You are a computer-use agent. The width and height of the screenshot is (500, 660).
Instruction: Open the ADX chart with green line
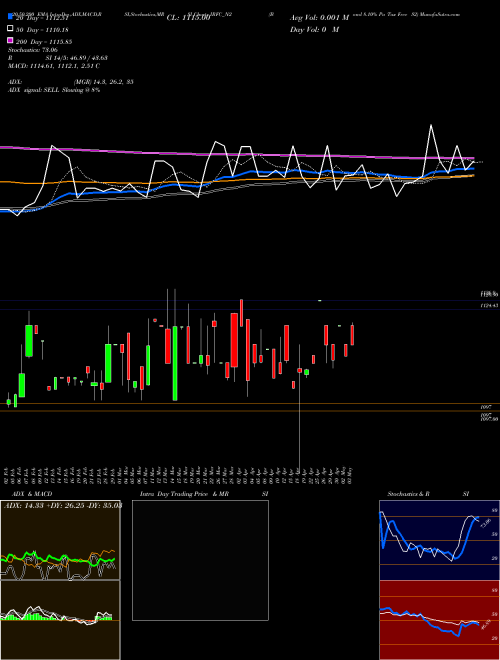click(x=60, y=540)
